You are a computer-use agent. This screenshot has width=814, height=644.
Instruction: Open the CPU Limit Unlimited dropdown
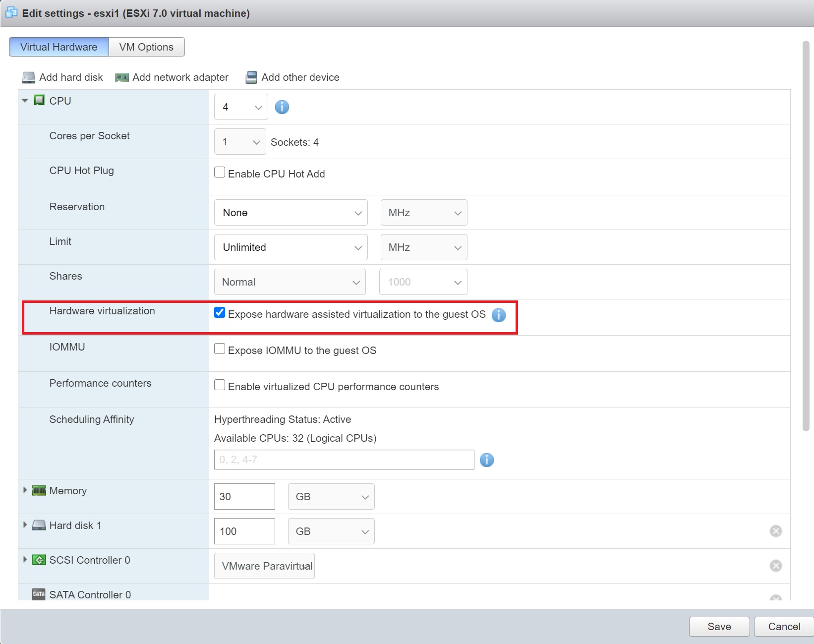coord(291,247)
